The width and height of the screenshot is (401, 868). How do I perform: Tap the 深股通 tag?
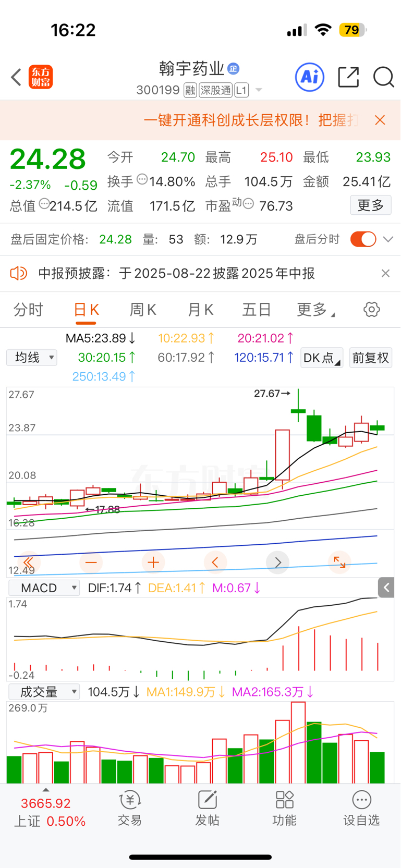(x=215, y=91)
